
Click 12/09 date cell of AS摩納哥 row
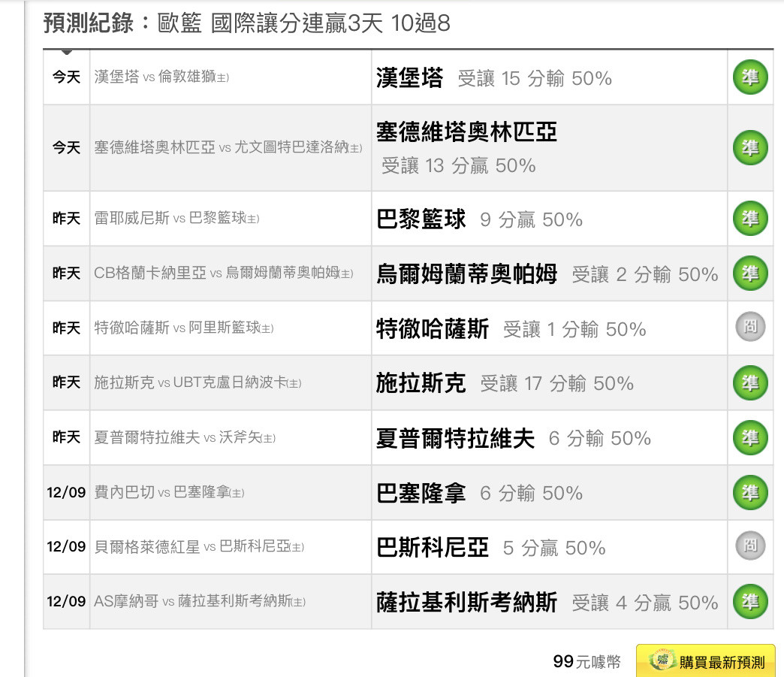(x=67, y=601)
